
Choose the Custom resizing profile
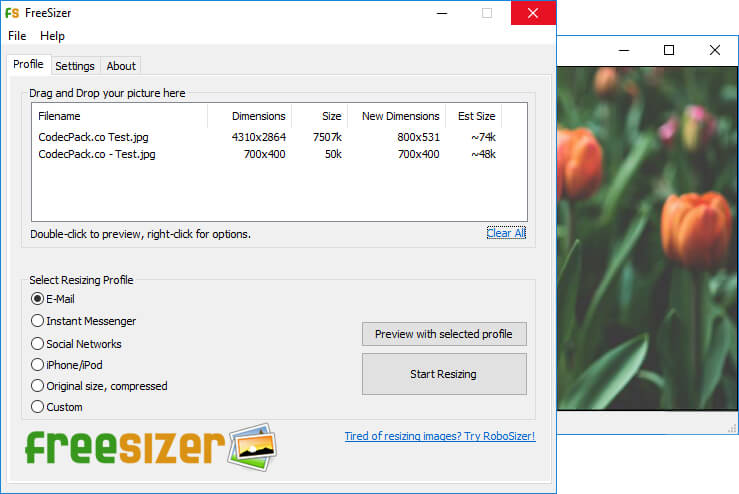38,407
